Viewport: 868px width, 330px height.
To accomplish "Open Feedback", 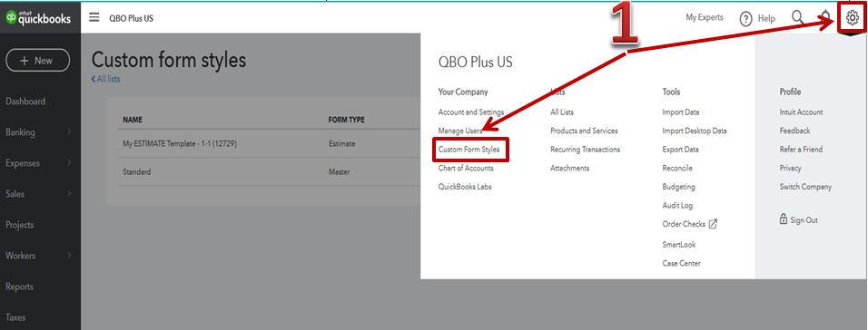I will (795, 131).
